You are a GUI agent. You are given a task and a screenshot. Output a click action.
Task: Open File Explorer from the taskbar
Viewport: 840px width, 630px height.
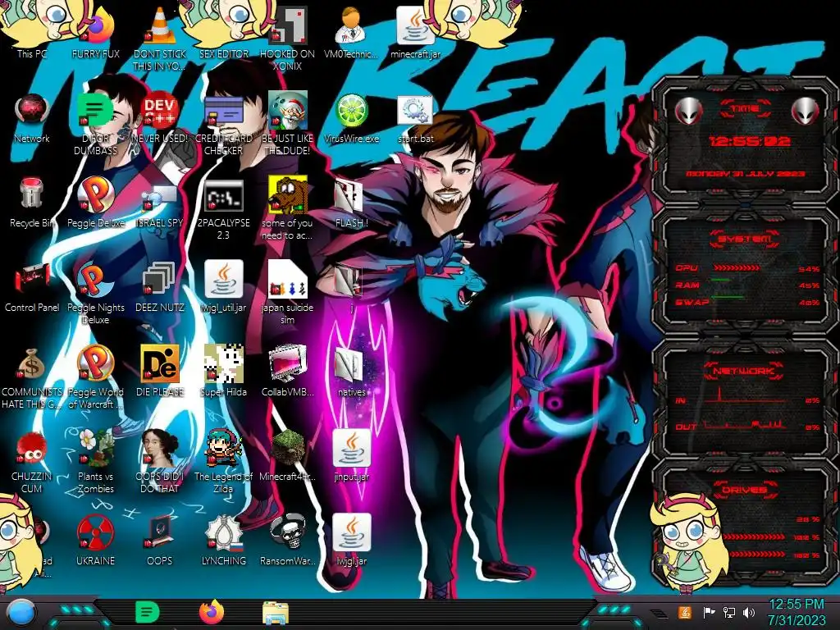(276, 613)
